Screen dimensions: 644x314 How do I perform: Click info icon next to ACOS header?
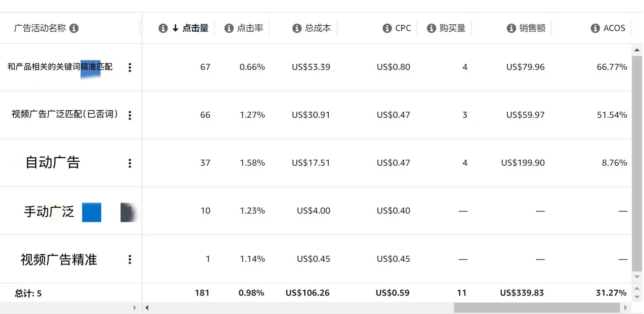(595, 28)
